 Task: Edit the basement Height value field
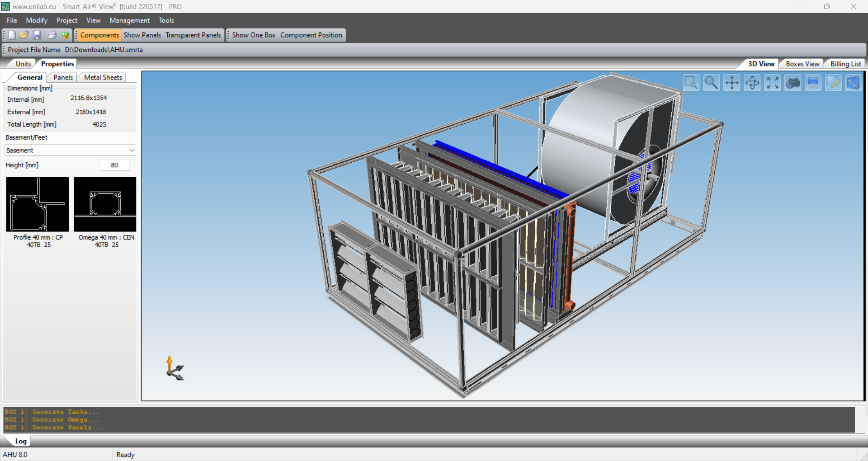[114, 165]
